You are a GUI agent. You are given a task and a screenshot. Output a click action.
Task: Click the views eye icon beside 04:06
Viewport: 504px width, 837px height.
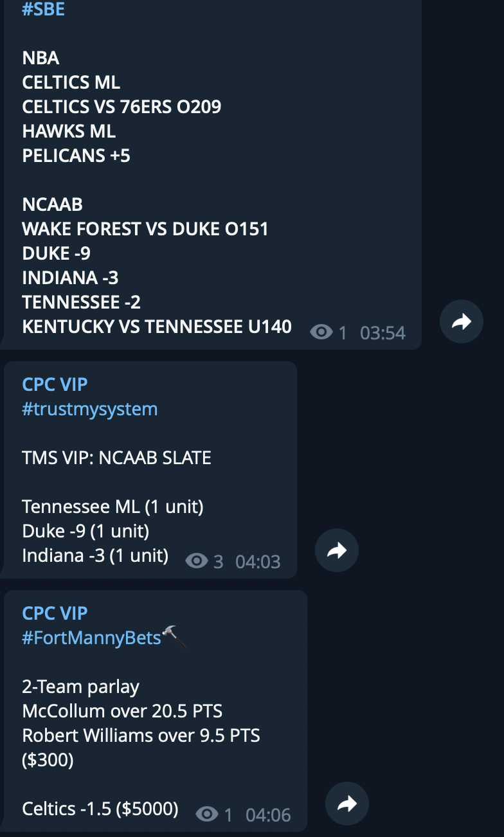tap(207, 815)
